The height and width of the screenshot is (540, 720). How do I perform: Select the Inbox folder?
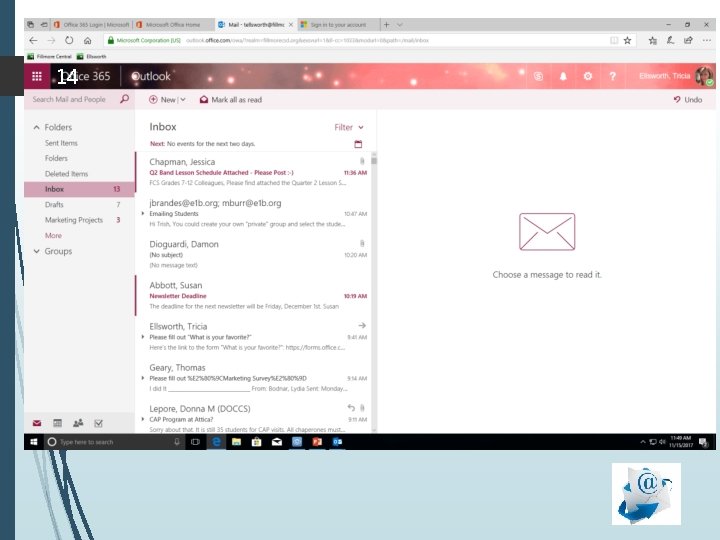click(x=79, y=189)
